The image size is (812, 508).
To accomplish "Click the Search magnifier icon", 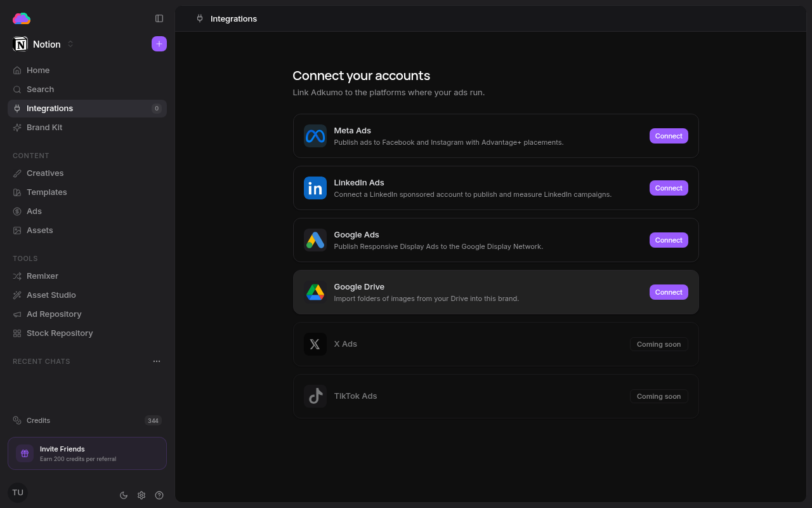I will point(17,90).
